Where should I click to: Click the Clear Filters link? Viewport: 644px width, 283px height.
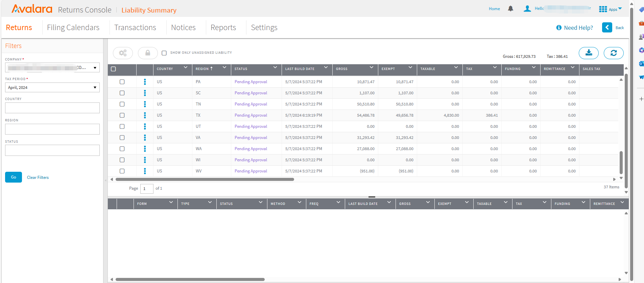pyautogui.click(x=38, y=178)
